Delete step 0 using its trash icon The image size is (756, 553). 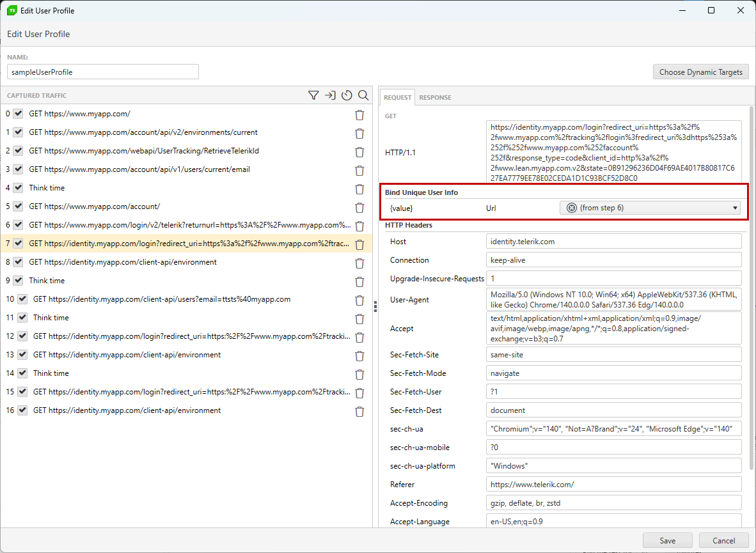pos(359,114)
